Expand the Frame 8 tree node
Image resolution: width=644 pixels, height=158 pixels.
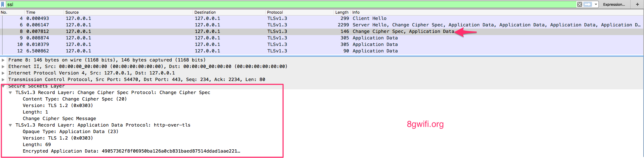[3, 60]
